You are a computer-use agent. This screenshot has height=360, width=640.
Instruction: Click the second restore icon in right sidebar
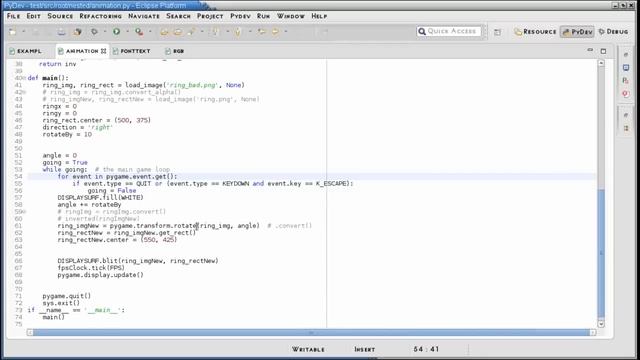point(626,115)
